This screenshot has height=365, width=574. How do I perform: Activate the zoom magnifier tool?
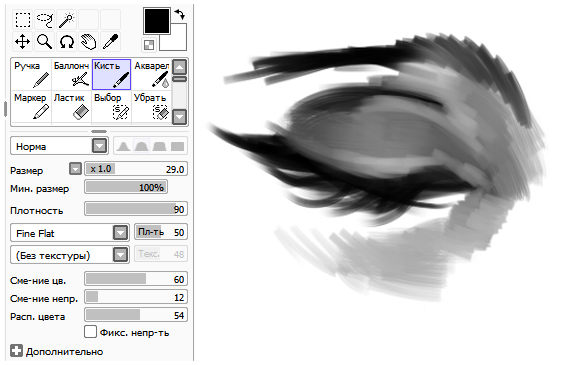[45, 41]
